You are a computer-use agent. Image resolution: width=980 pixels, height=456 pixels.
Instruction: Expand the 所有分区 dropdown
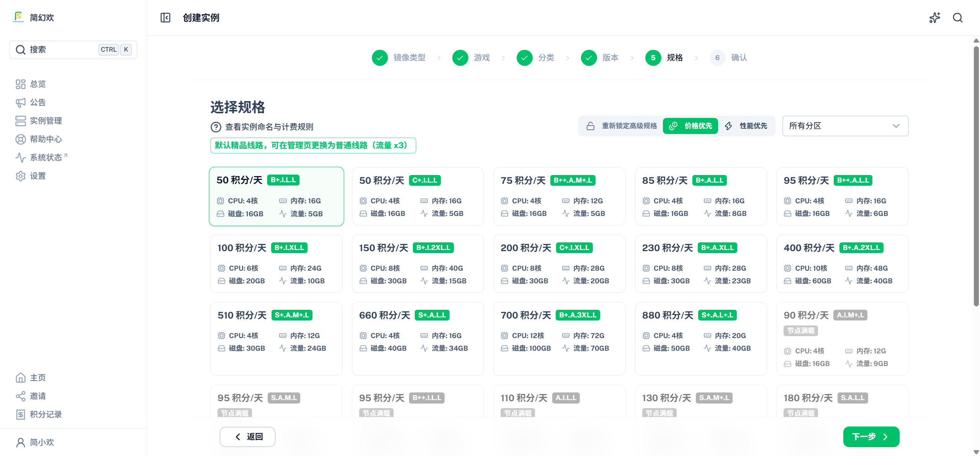coord(845,126)
